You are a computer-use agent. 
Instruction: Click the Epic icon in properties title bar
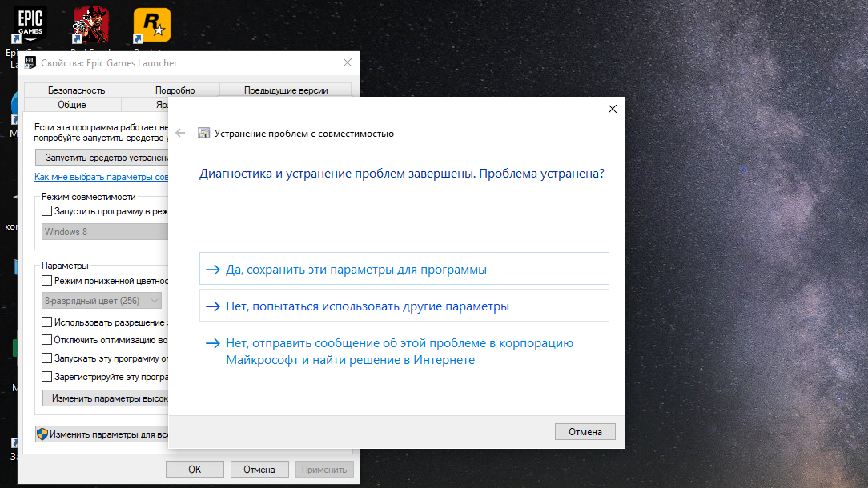click(x=30, y=62)
